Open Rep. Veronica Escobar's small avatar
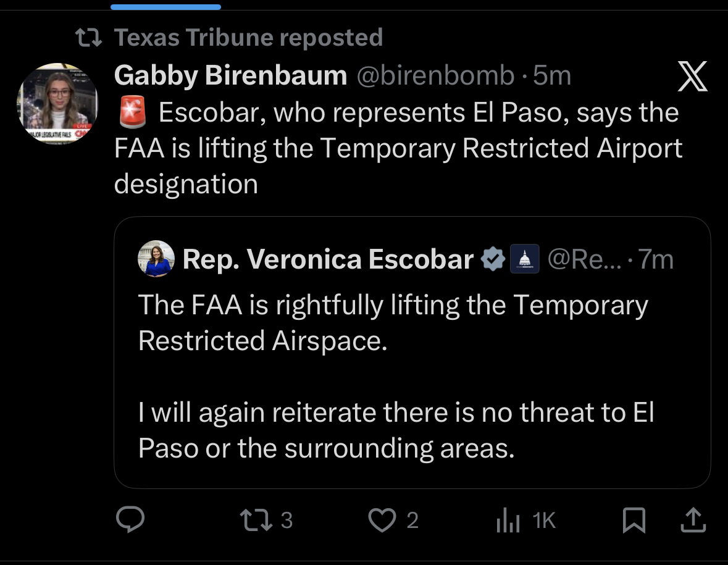This screenshot has height=565, width=728. coord(156,259)
